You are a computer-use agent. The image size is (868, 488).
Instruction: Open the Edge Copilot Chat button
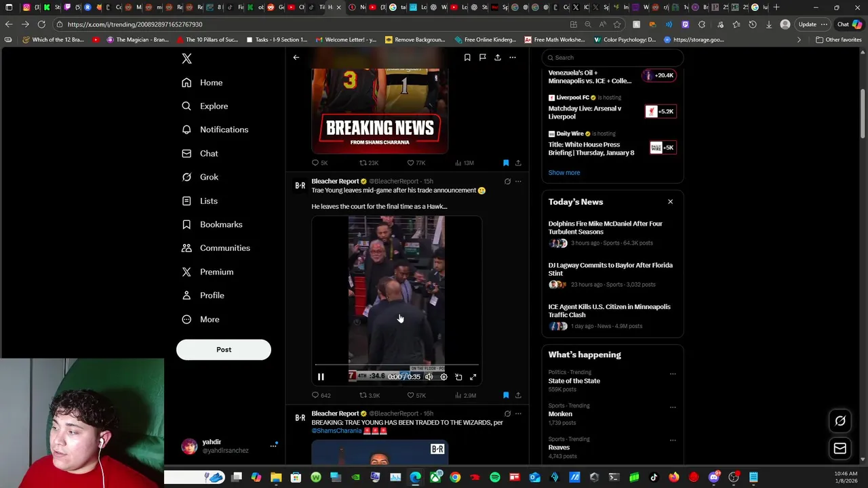pyautogui.click(x=848, y=24)
